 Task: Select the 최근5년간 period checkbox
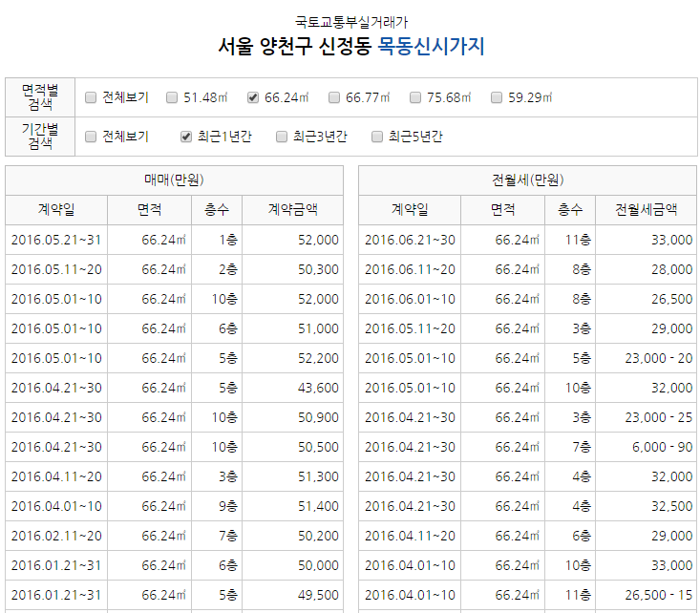click(377, 137)
